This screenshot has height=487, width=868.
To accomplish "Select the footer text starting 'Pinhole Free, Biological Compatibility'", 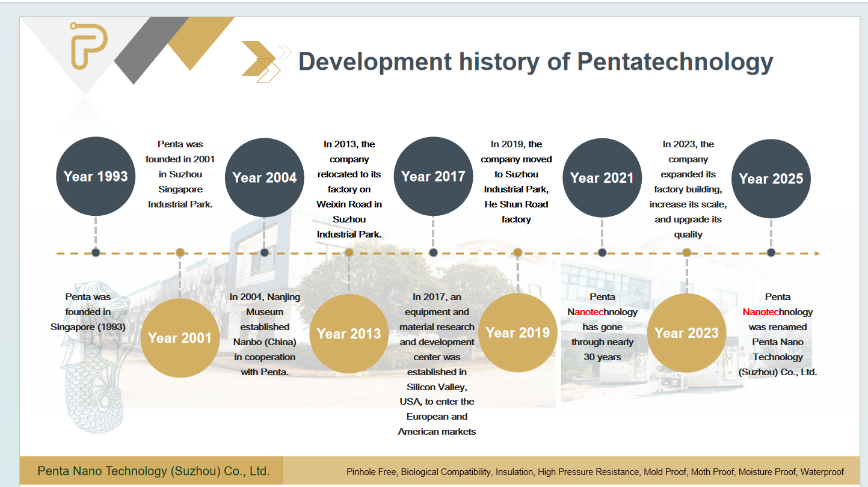I will 595,472.
